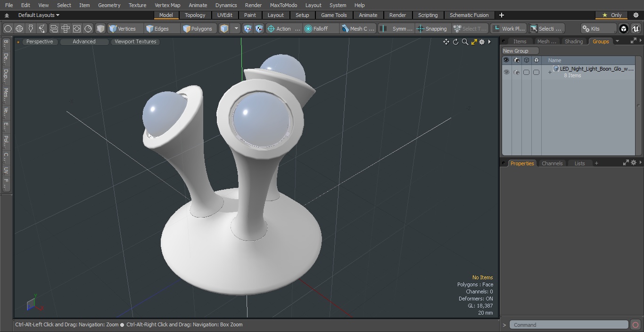Viewport: 644px width, 332px height.
Task: Open the MaxToModo menu
Action: (283, 5)
